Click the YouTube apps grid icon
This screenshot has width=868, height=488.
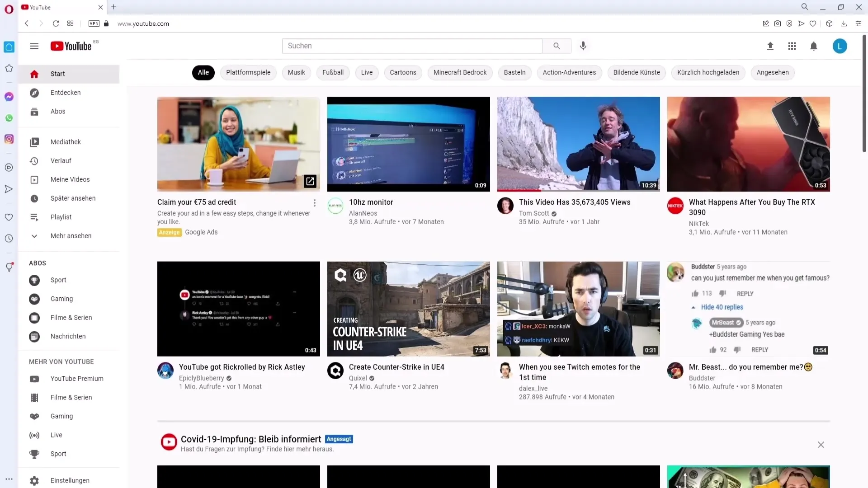point(792,46)
